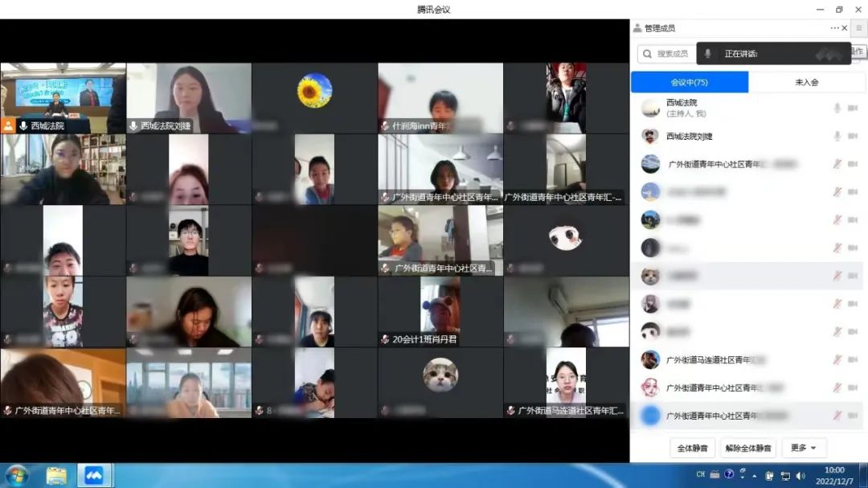Click the pink sketch face avatar
This screenshot has height=488, width=868.
point(650,388)
